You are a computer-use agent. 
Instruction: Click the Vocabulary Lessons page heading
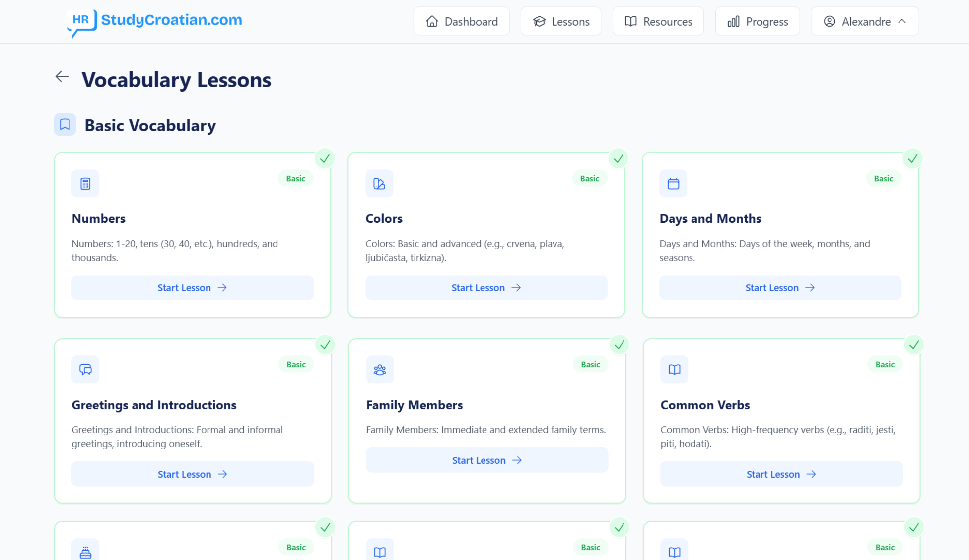click(177, 80)
